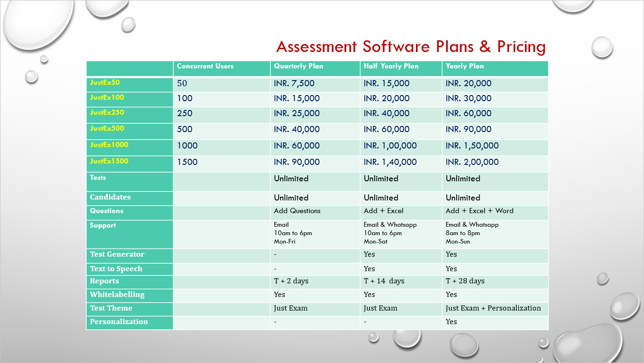Click the 'Mon-Sat' support days text

pyautogui.click(x=375, y=242)
